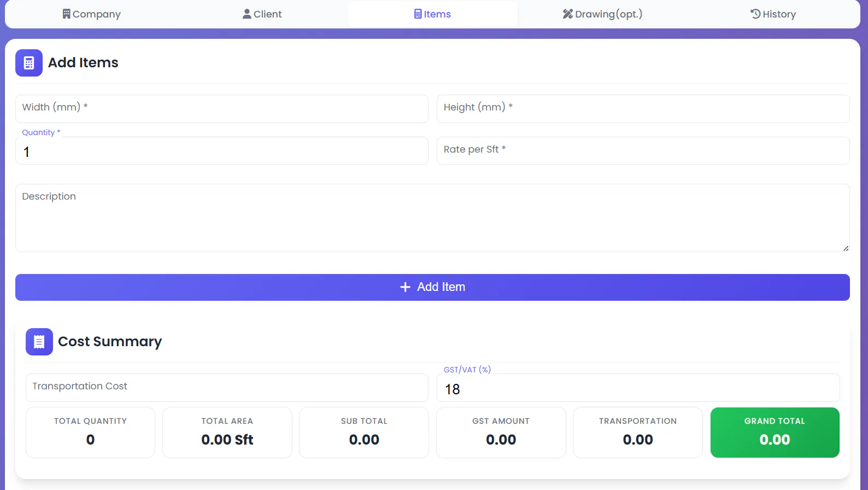Image resolution: width=868 pixels, height=490 pixels.
Task: Click the Add Item button
Action: [432, 287]
